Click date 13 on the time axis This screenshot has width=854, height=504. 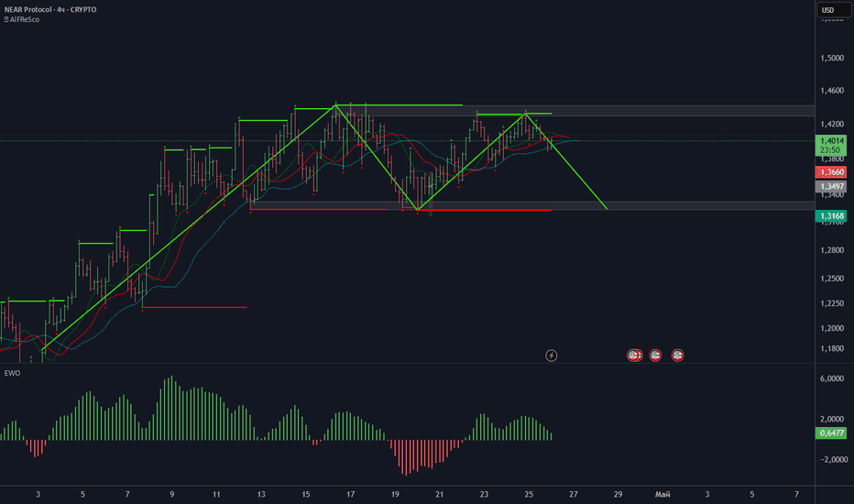(x=261, y=495)
